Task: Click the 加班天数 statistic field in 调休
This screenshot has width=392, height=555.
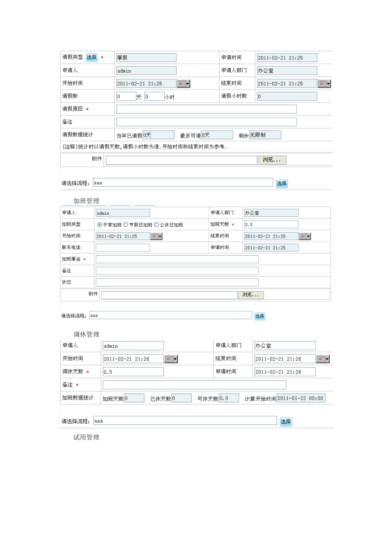Action: (134, 398)
